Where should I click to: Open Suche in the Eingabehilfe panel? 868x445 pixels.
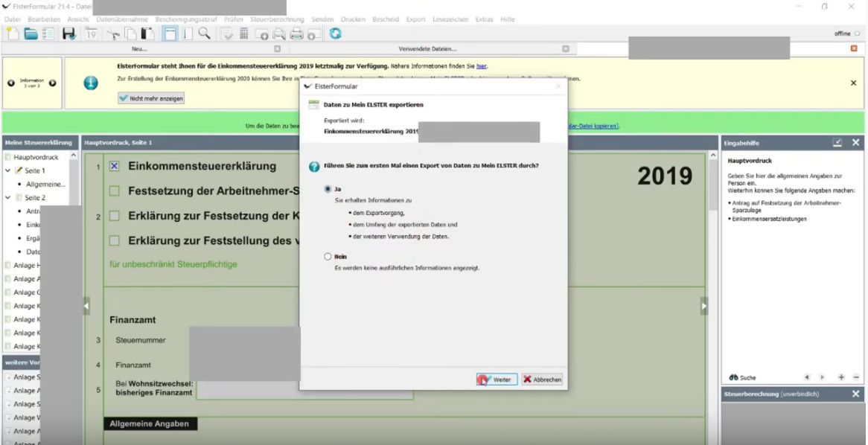(742, 377)
